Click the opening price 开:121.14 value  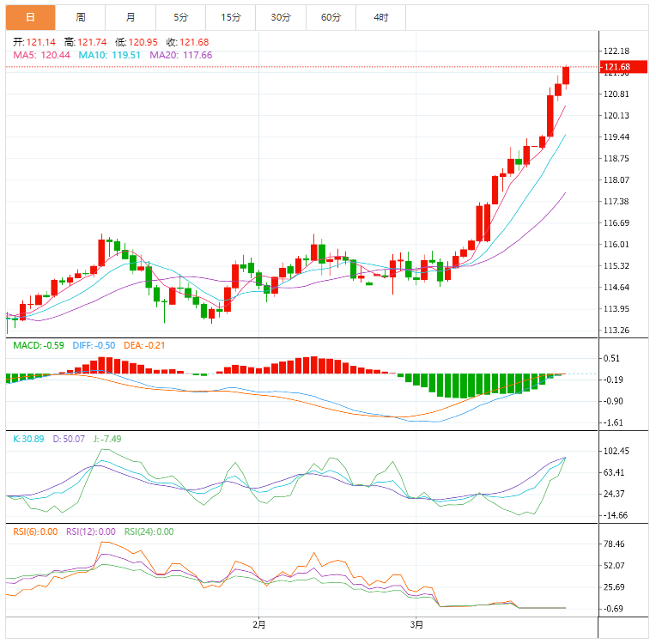click(x=34, y=42)
